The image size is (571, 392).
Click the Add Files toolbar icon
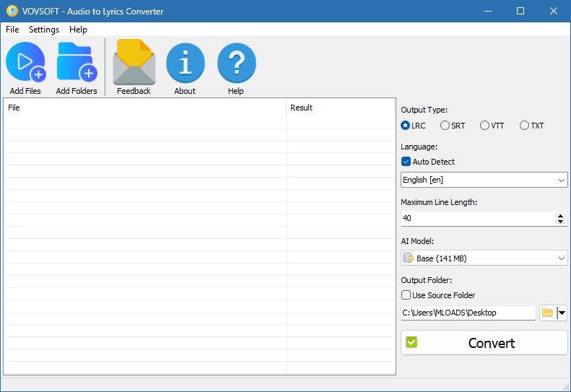pyautogui.click(x=25, y=62)
